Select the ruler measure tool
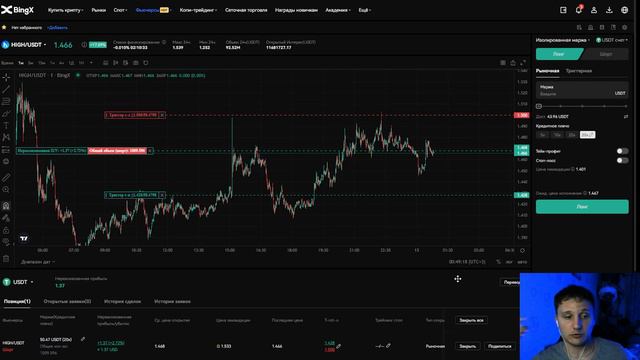The width and height of the screenshot is (640, 360). click(6, 178)
